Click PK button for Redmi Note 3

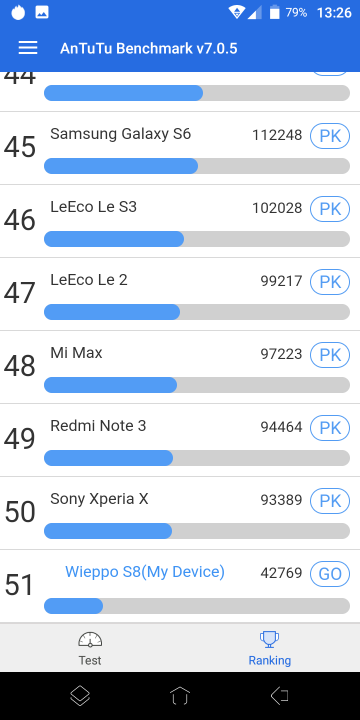point(330,428)
